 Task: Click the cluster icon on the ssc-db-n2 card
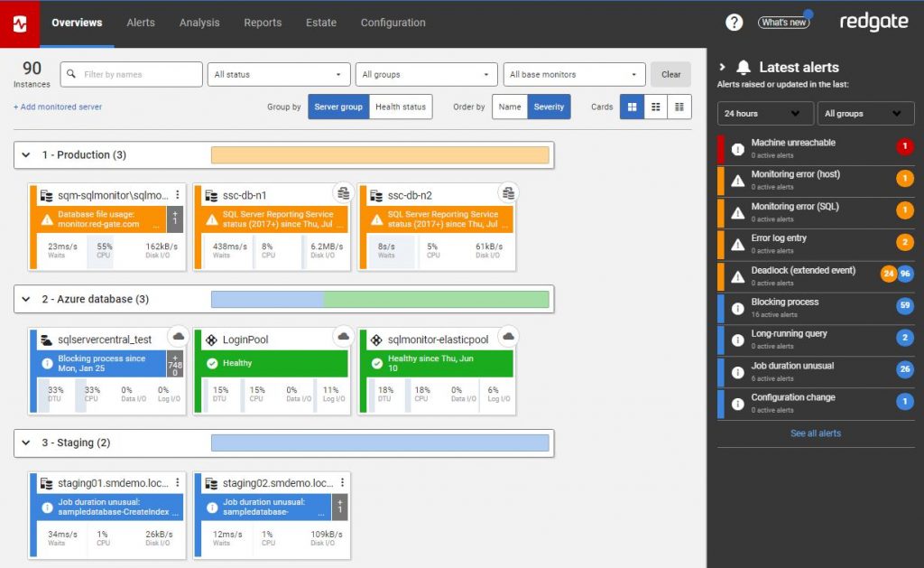(x=508, y=192)
